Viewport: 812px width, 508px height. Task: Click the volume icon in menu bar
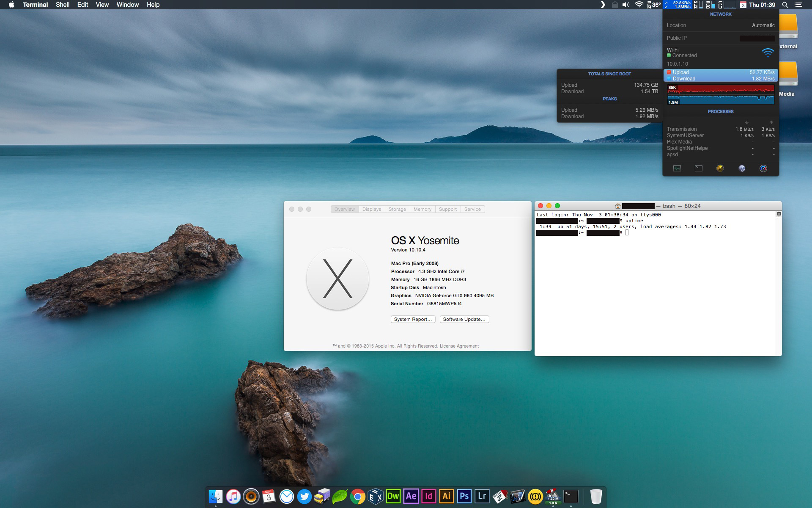pos(626,5)
